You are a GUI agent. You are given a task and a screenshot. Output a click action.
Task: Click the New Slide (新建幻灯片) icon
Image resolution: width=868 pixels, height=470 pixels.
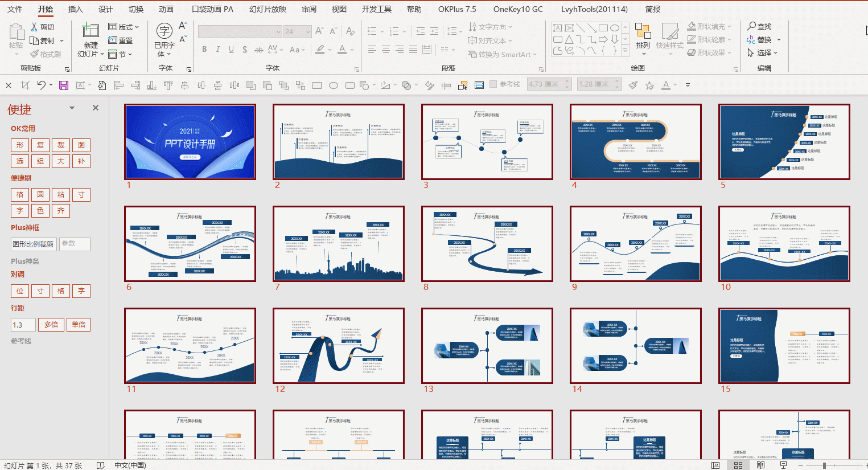[x=90, y=31]
